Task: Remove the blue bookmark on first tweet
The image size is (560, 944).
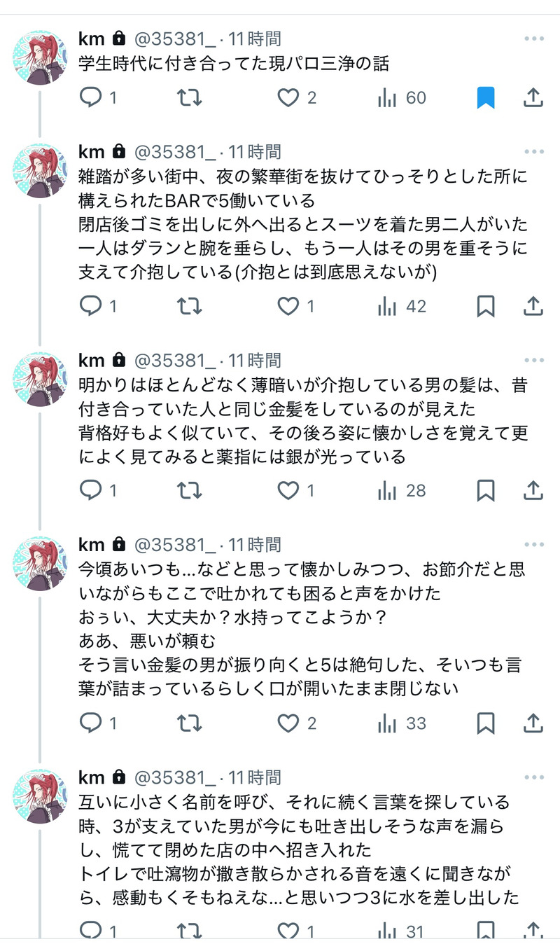Action: [486, 98]
